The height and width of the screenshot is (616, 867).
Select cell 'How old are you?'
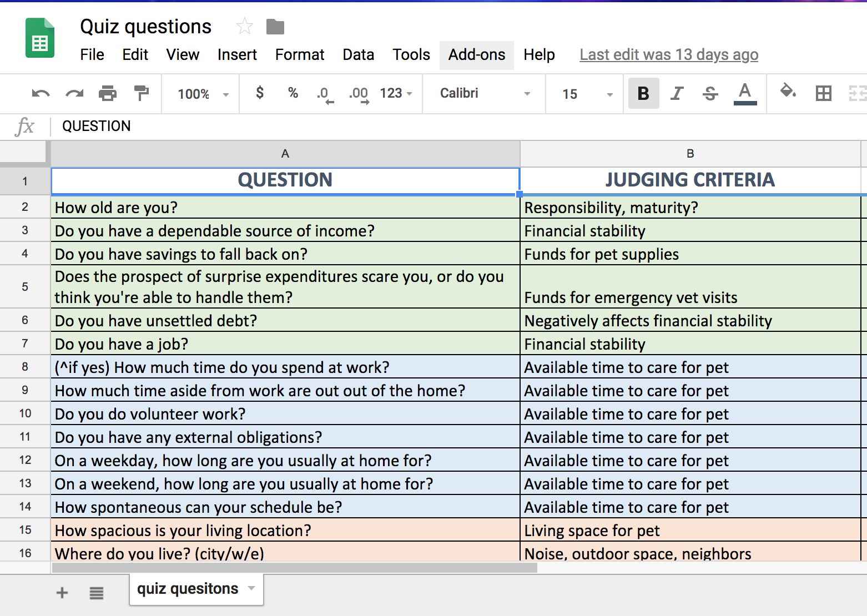[x=285, y=207]
